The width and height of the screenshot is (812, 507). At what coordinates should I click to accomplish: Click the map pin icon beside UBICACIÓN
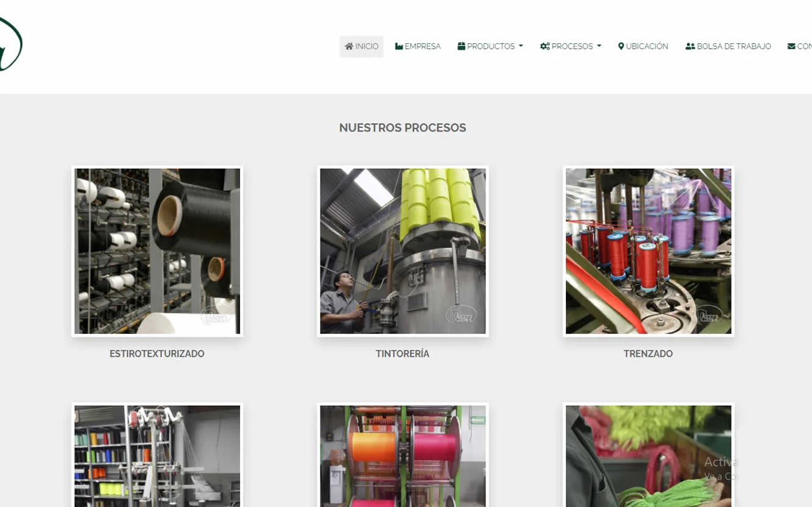pyautogui.click(x=621, y=46)
